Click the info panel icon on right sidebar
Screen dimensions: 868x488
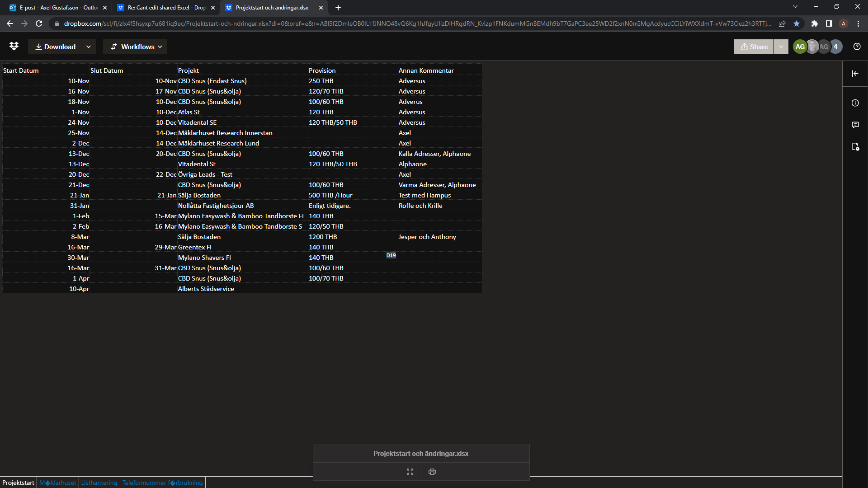pyautogui.click(x=857, y=103)
